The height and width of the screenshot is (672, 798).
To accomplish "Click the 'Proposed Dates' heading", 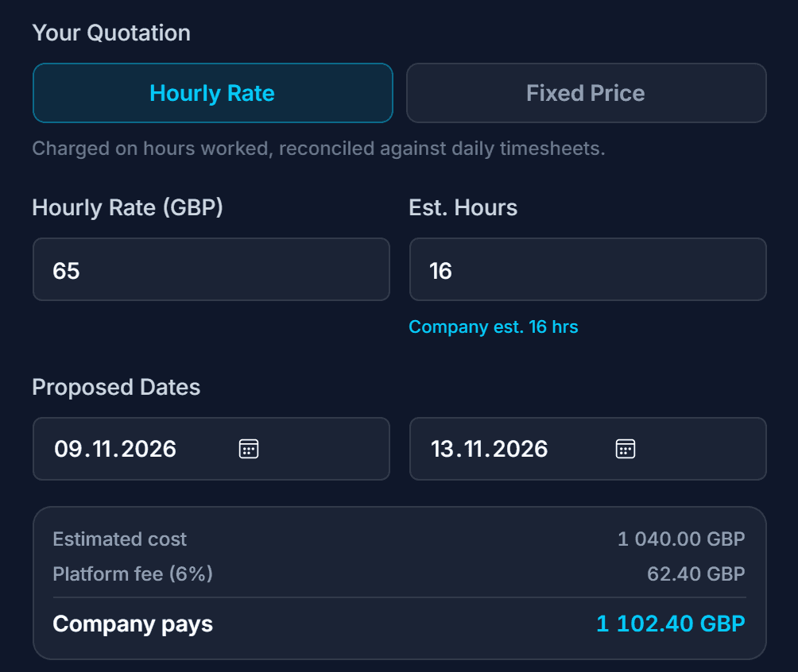I will tap(116, 387).
